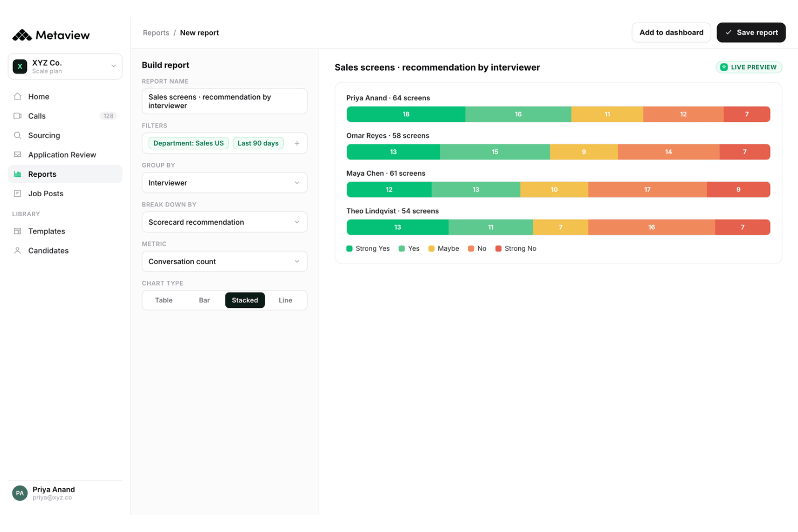Click the Calls 128 count badge

click(108, 116)
